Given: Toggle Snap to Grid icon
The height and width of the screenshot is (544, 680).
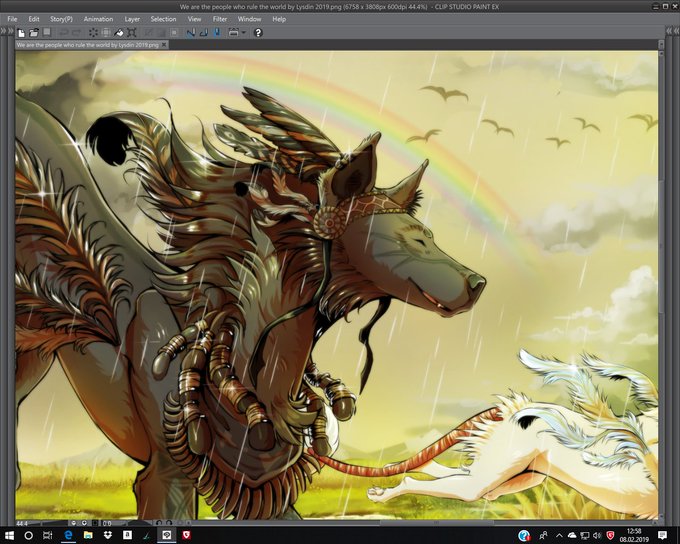Looking at the screenshot, I should [x=217, y=33].
